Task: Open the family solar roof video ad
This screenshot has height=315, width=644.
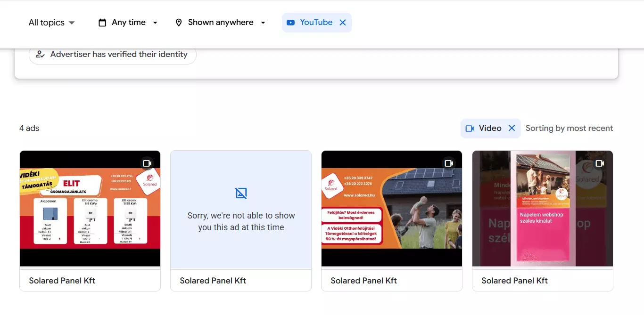Action: click(x=392, y=209)
